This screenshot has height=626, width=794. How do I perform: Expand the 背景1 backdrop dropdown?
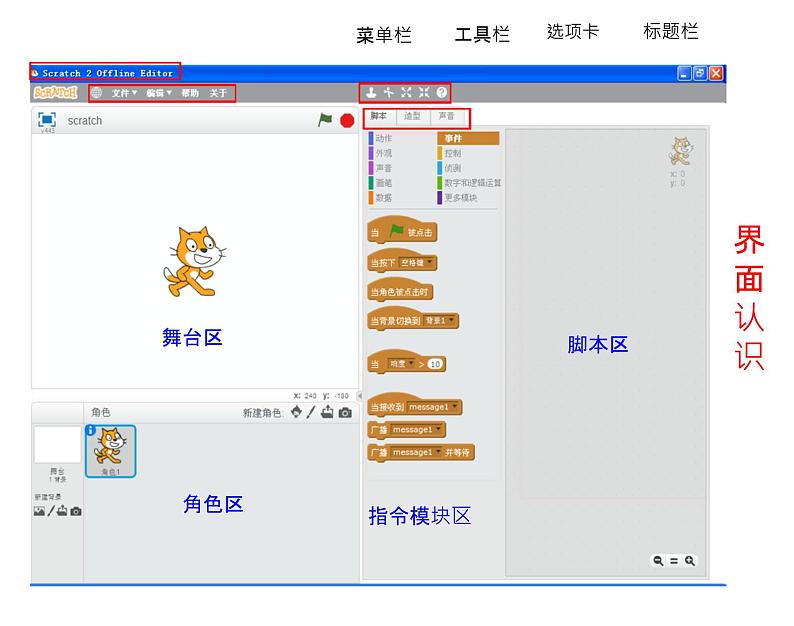[x=451, y=321]
